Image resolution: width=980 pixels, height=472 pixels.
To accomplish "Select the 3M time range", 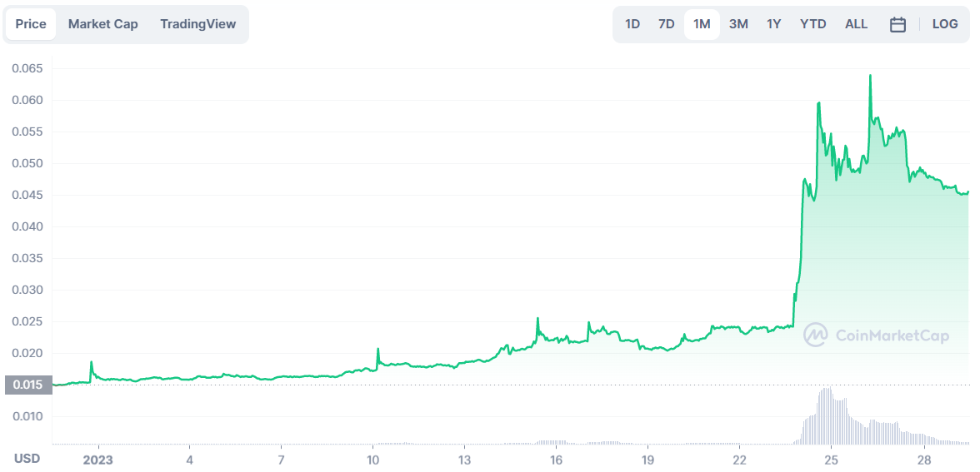I will click(x=738, y=24).
